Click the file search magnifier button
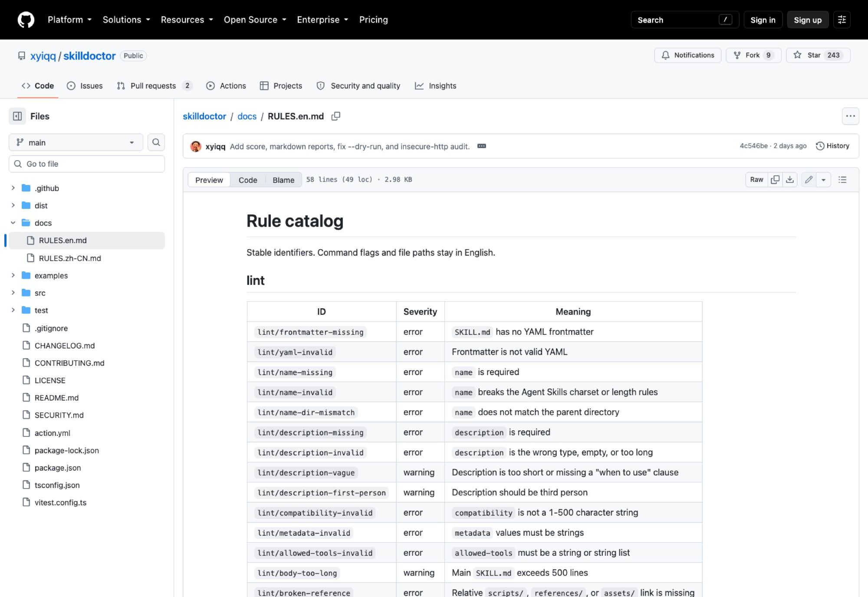 point(156,142)
